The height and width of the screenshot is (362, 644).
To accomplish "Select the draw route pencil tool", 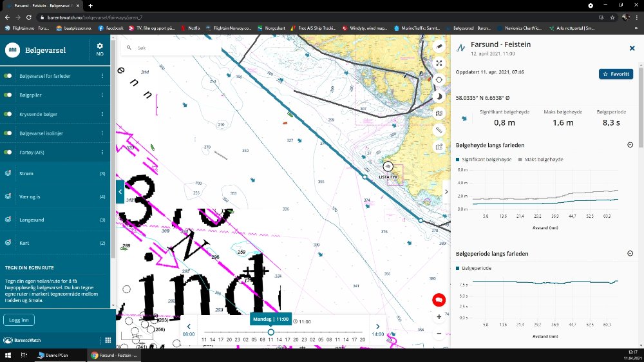I will (x=439, y=46).
